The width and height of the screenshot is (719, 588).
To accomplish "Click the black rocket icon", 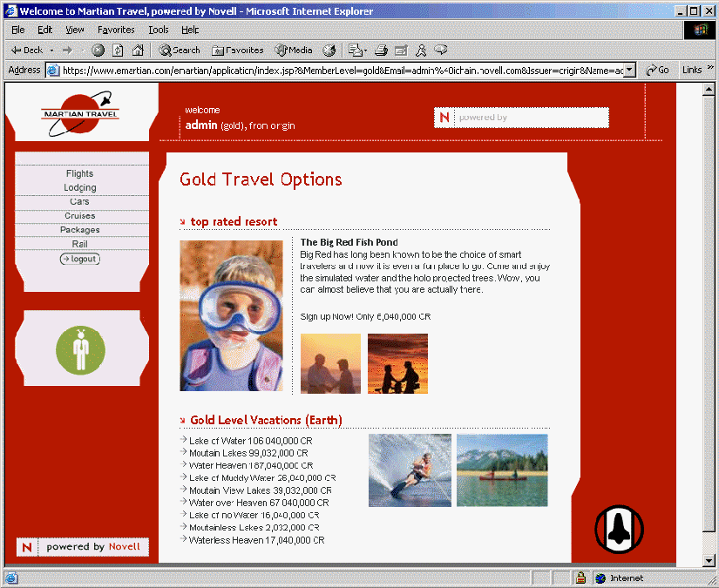I will (619, 530).
